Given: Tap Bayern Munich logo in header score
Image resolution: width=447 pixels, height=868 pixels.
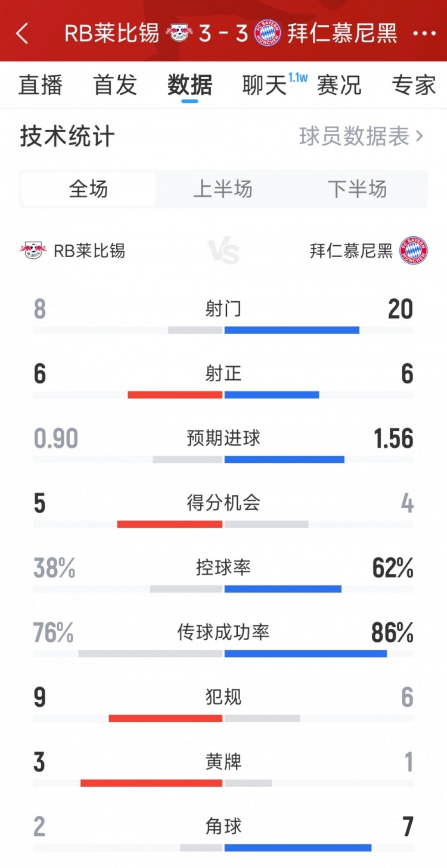Looking at the screenshot, I should click(x=268, y=33).
